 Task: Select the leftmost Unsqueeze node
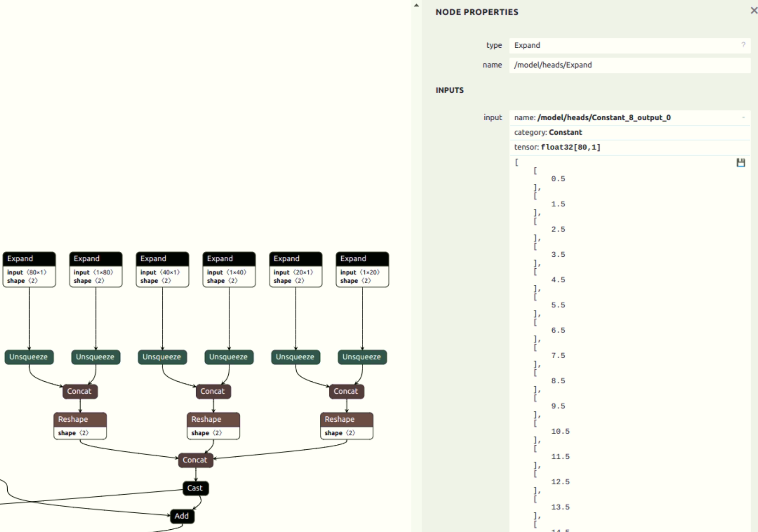(30, 357)
